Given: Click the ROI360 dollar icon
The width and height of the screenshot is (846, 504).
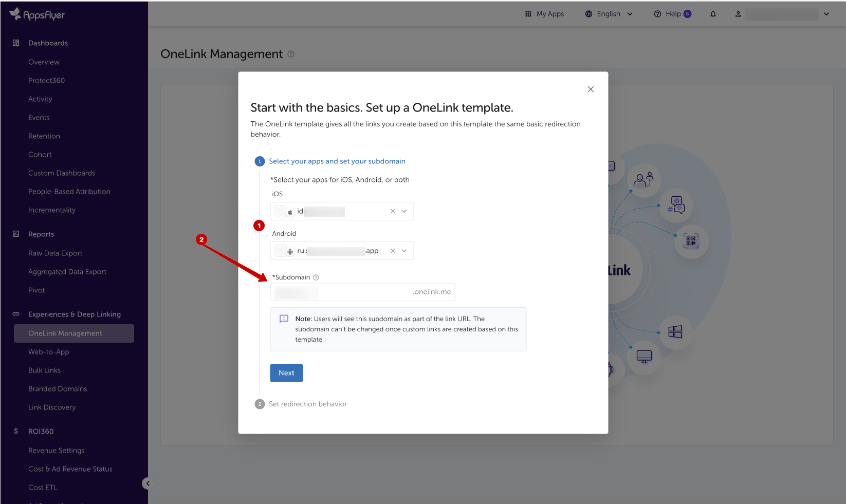Looking at the screenshot, I should coord(16,431).
